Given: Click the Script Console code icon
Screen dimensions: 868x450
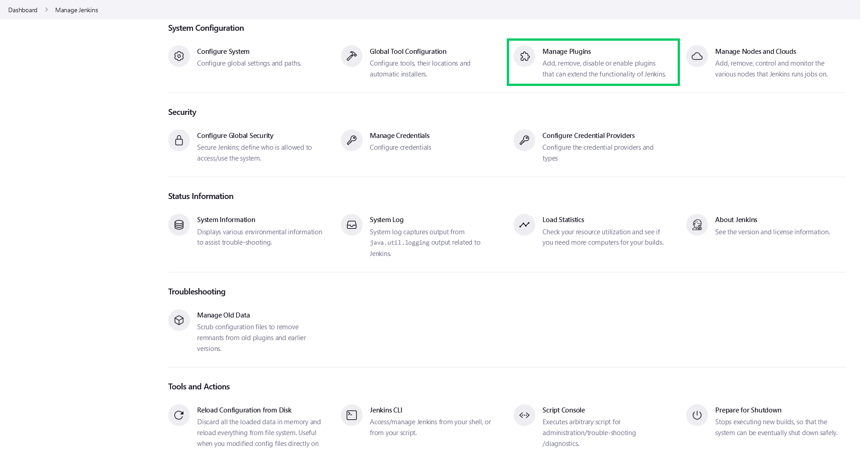Looking at the screenshot, I should pyautogui.click(x=524, y=415).
